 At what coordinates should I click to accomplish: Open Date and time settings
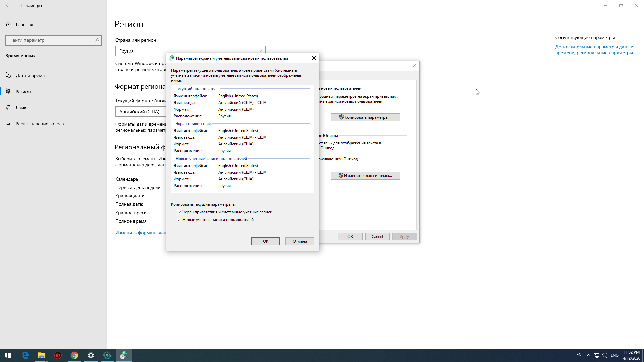[30, 75]
